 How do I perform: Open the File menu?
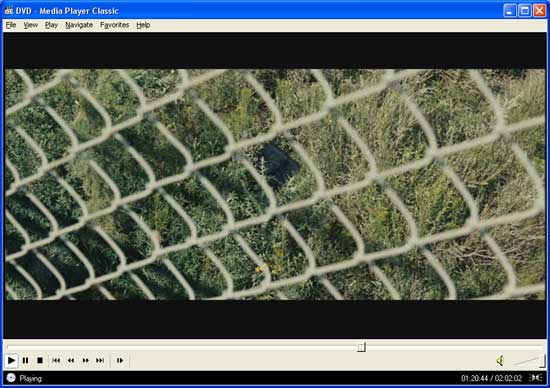pos(11,25)
